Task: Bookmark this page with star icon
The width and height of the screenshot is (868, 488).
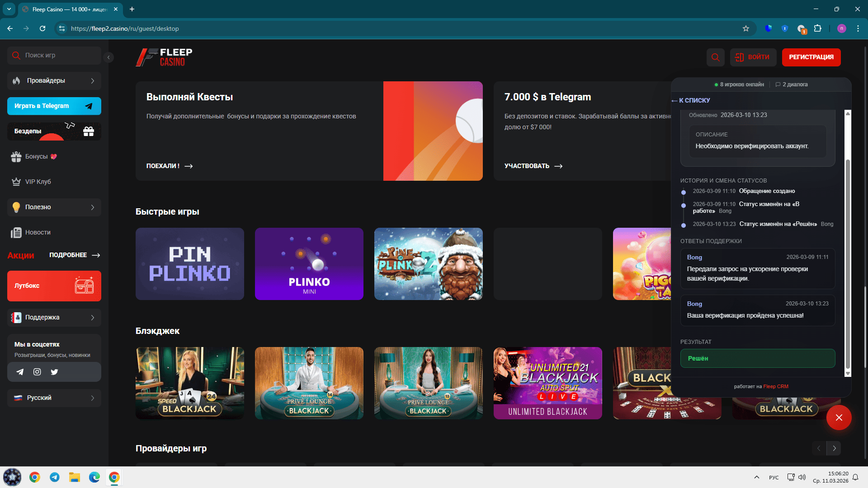Action: pos(745,28)
